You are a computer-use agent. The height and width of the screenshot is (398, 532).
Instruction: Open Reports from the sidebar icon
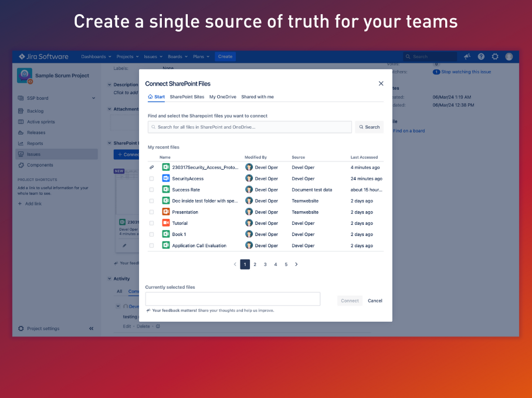point(21,143)
